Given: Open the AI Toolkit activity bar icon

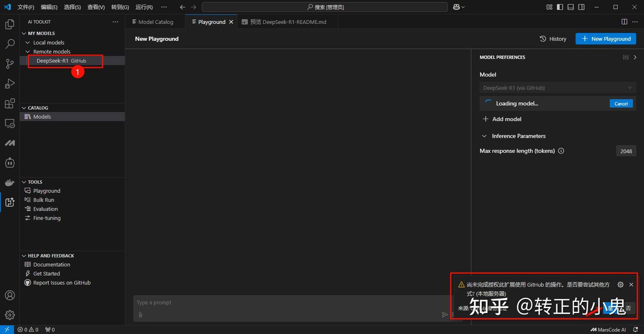Looking at the screenshot, I should coord(9,202).
